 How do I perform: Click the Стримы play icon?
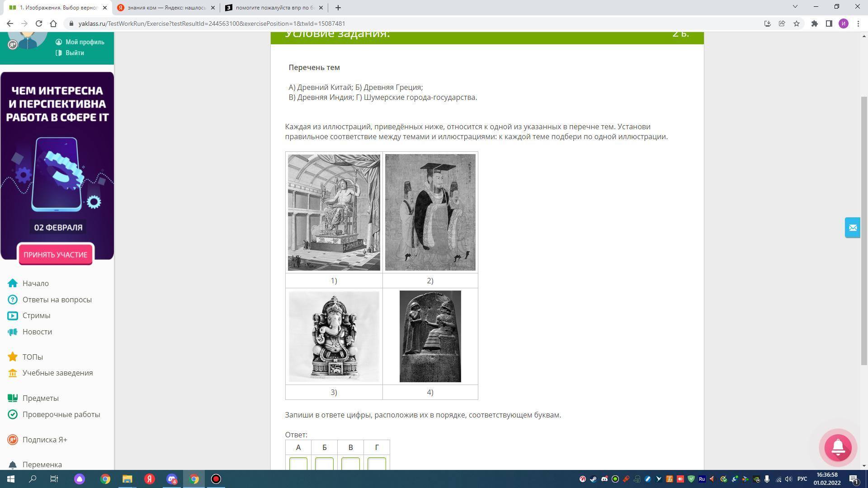click(x=13, y=316)
